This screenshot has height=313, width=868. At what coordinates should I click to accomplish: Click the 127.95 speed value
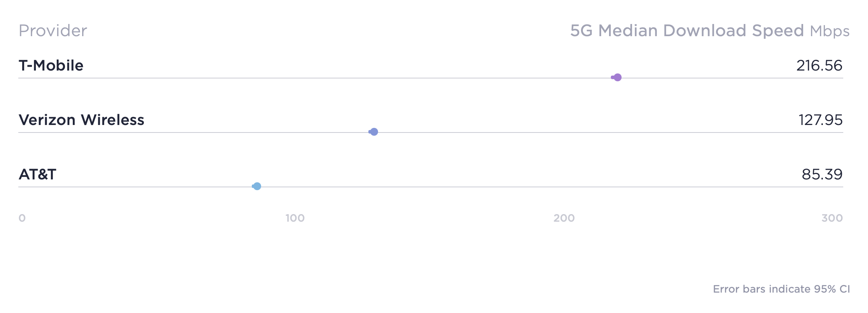(x=820, y=120)
